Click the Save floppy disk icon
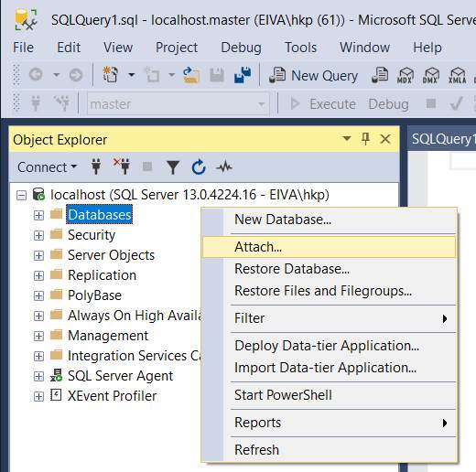476x472 pixels. 217,75
